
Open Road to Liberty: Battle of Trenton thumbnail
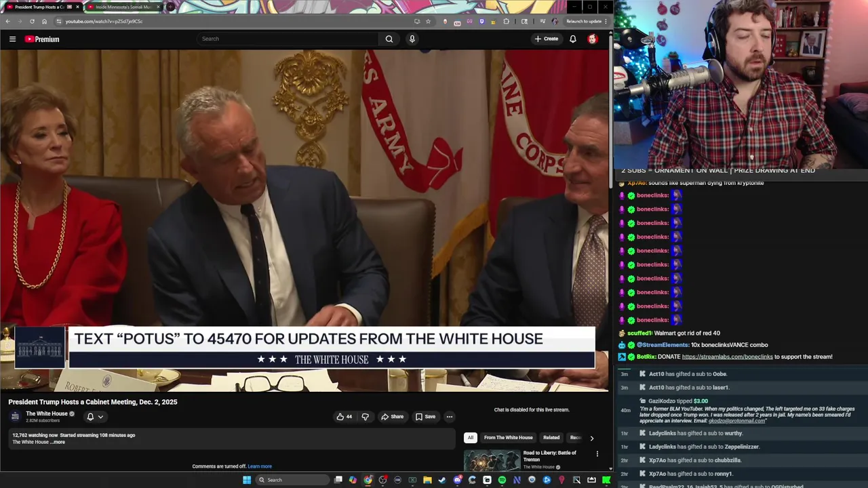[492, 460]
